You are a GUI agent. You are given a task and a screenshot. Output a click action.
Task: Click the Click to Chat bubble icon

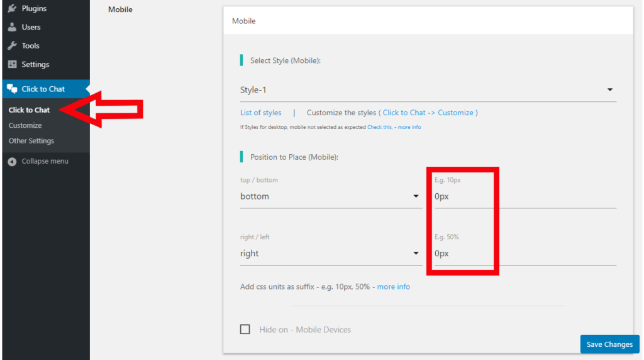pos(13,89)
